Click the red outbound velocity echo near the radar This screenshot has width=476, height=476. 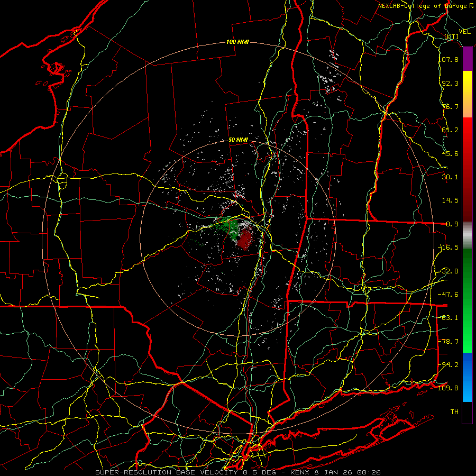pyautogui.click(x=245, y=239)
